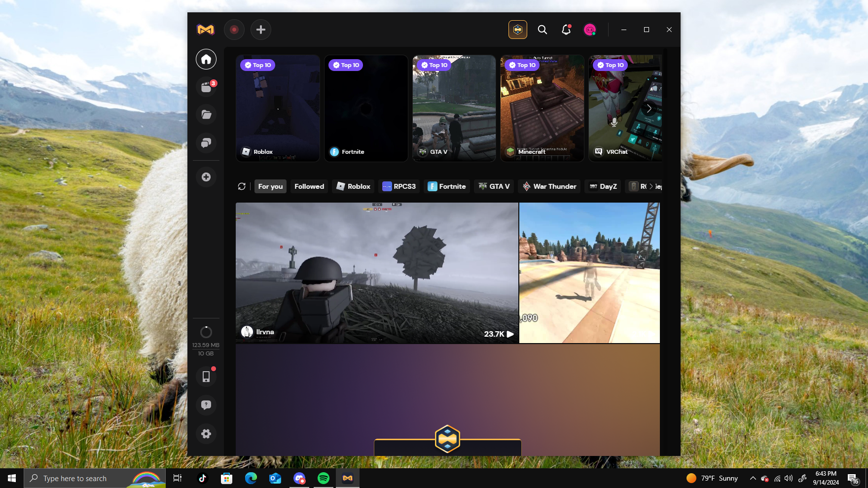Viewport: 868px width, 488px height.
Task: Select the For you tab
Action: point(270,186)
